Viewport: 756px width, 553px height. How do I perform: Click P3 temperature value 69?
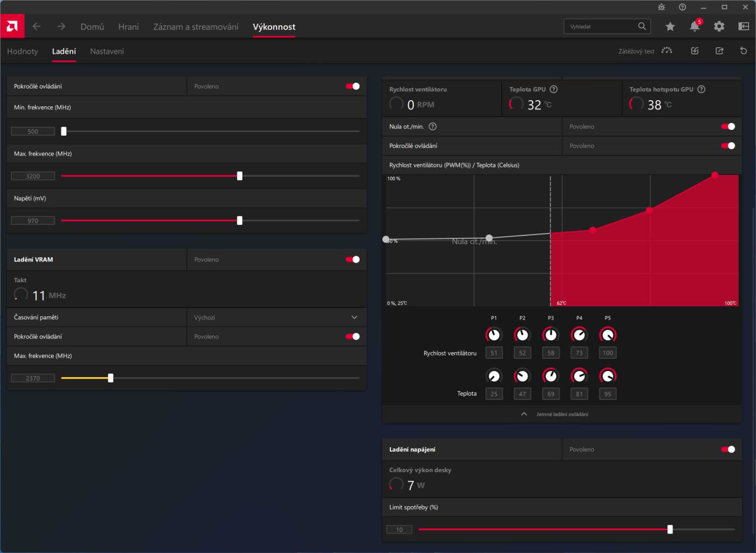click(x=551, y=394)
